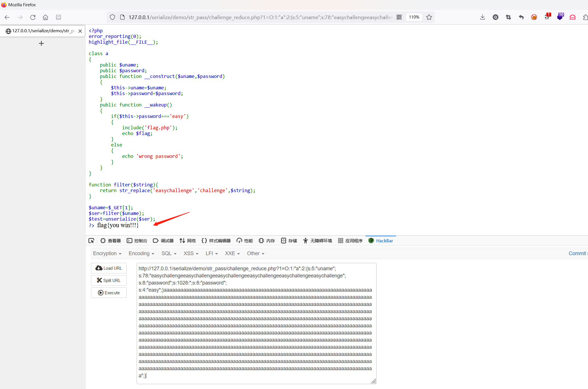Switch to the Debugger (调试器) tab
The height and width of the screenshot is (389, 588).
[x=163, y=241]
